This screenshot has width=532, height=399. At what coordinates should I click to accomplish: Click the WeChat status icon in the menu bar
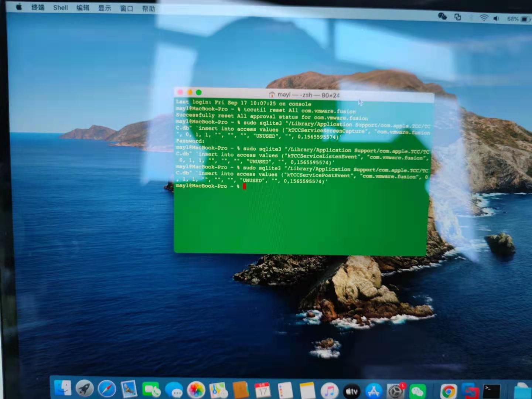442,16
